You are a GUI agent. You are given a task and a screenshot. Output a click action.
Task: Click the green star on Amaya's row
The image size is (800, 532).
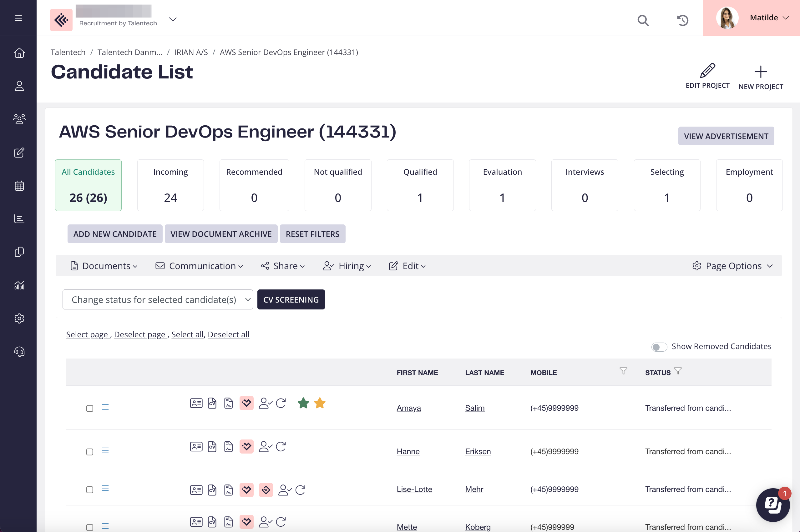click(x=303, y=403)
